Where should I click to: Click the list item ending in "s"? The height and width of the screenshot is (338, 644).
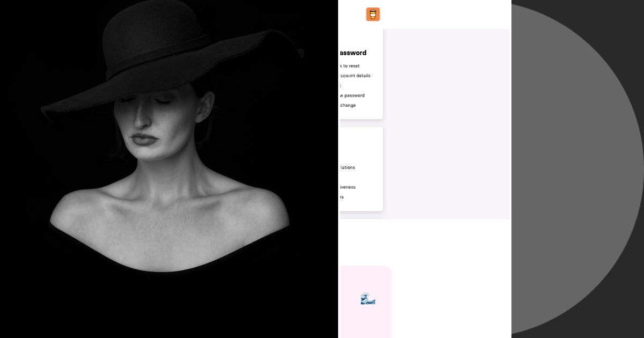click(342, 197)
